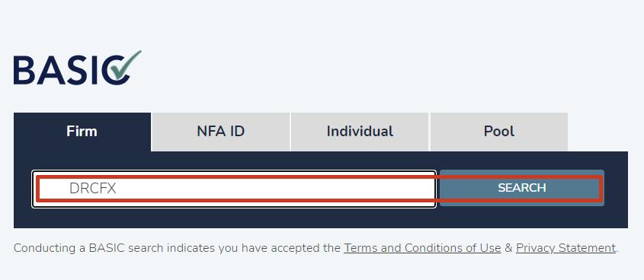Switch to the NFA ID tab
644x280 pixels.
[x=220, y=132]
